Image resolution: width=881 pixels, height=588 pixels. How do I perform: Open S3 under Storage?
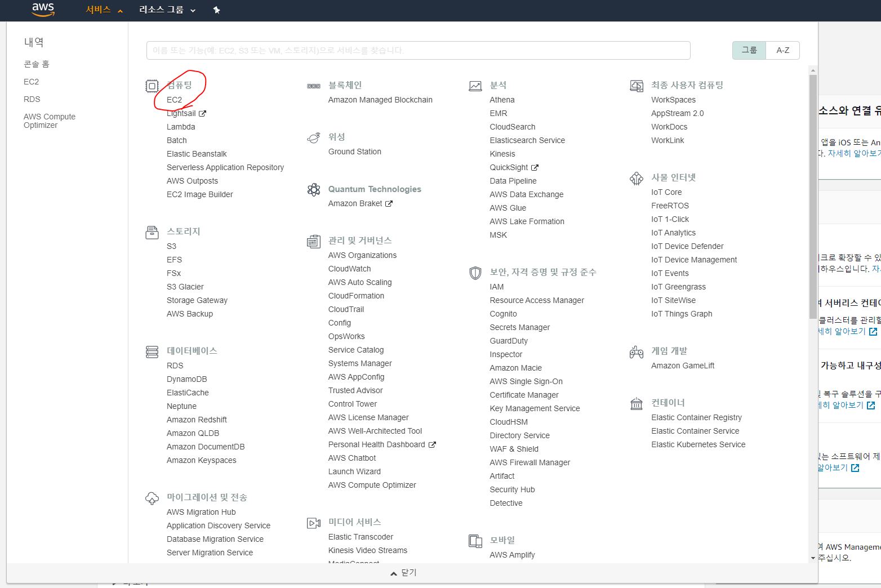[171, 246]
